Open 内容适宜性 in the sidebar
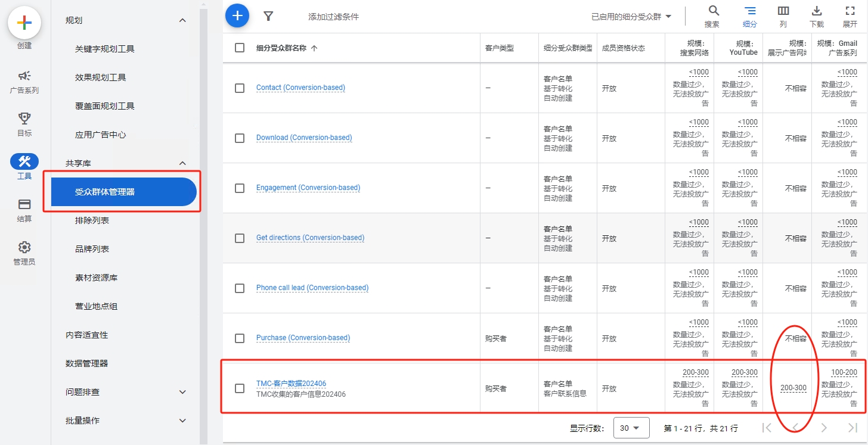The image size is (868, 445). 87,335
